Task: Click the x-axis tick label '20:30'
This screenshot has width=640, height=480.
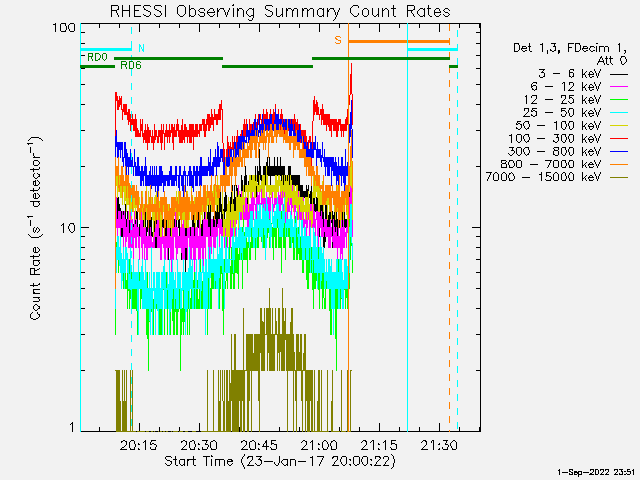Action: click(x=199, y=445)
